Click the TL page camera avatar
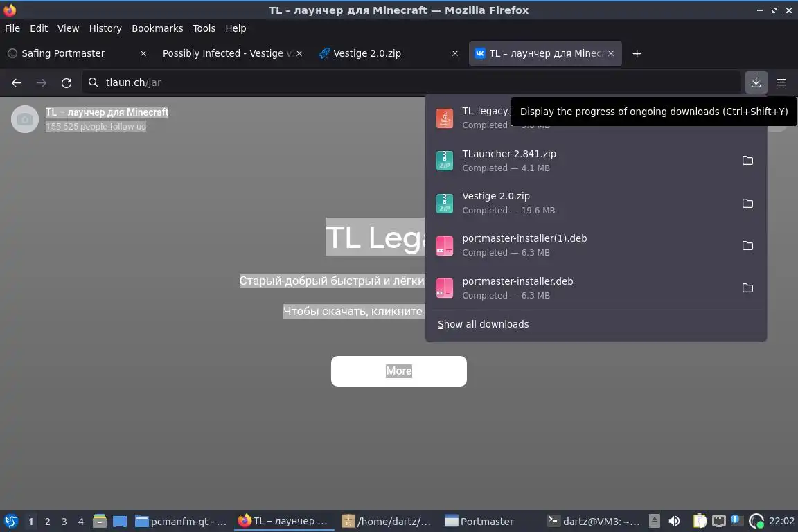 pyautogui.click(x=25, y=119)
